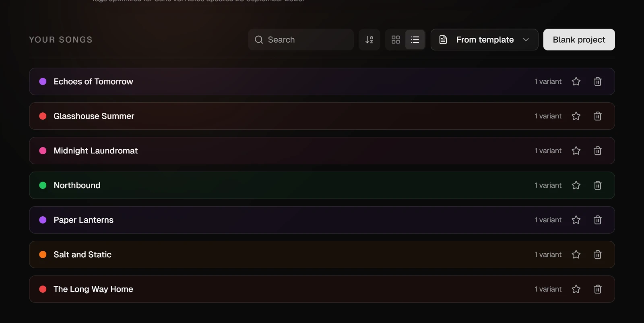Trash the Midnight Laundromat song
Viewport: 644px width, 323px height.
click(x=598, y=151)
